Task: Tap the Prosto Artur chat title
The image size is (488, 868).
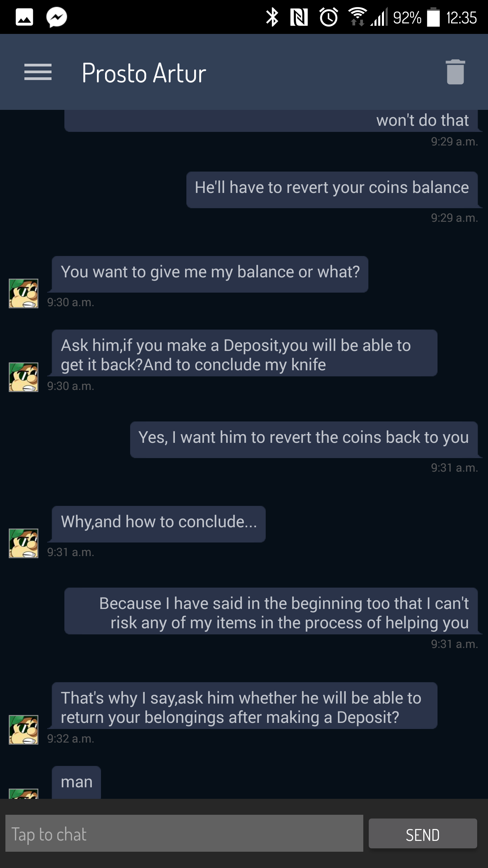Action: point(144,73)
